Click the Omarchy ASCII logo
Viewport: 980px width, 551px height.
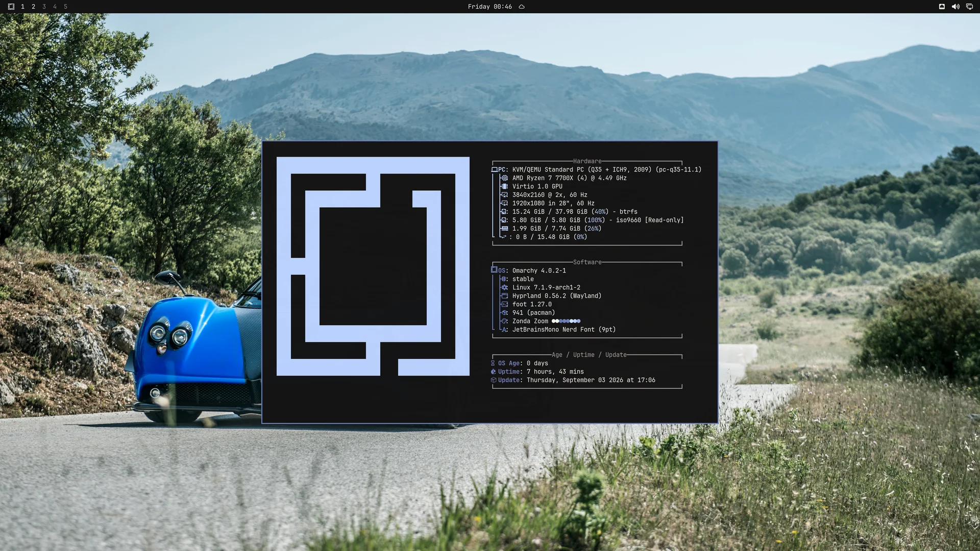pyautogui.click(x=373, y=266)
